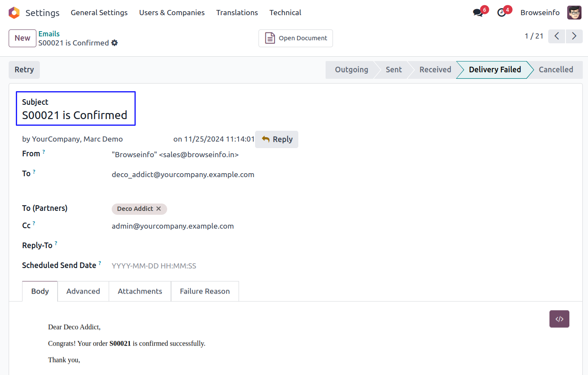This screenshot has width=588, height=375.
Task: Switch to the Attachments tab
Action: pyautogui.click(x=140, y=291)
